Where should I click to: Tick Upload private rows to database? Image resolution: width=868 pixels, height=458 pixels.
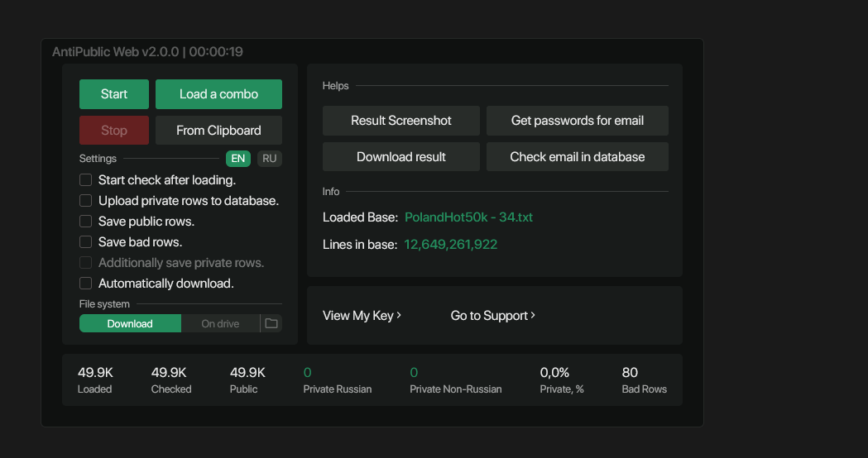click(85, 200)
